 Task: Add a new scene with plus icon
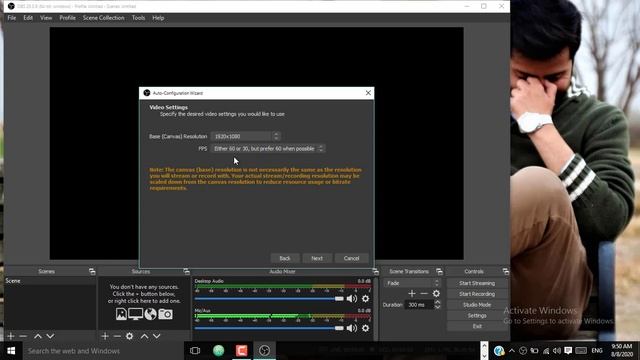click(x=11, y=336)
